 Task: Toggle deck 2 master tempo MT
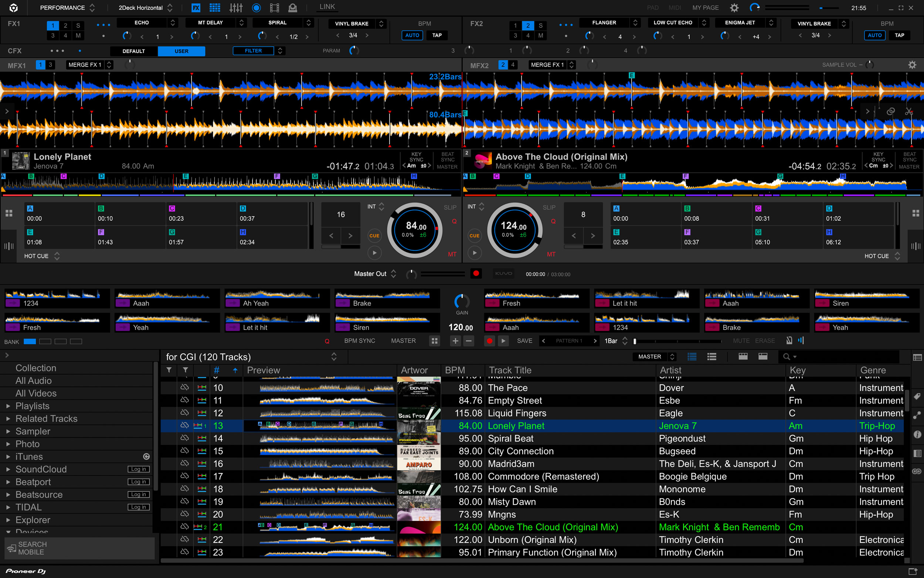click(551, 254)
